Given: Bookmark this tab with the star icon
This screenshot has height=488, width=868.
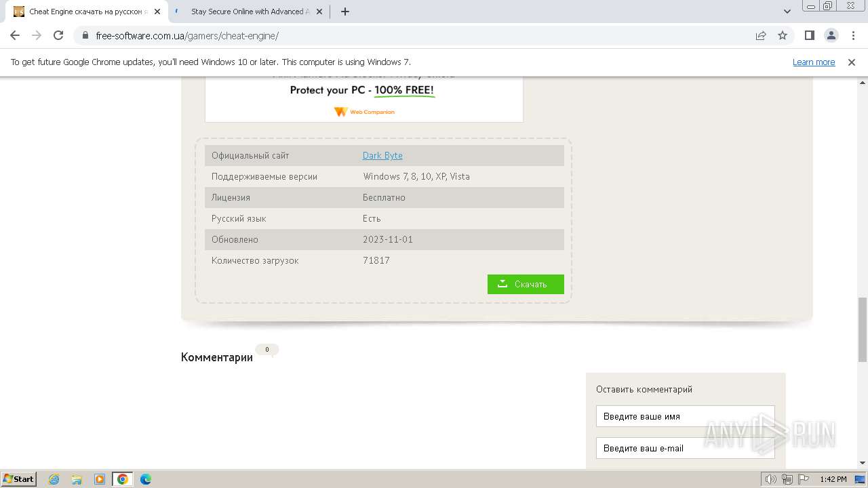Looking at the screenshot, I should [x=783, y=36].
